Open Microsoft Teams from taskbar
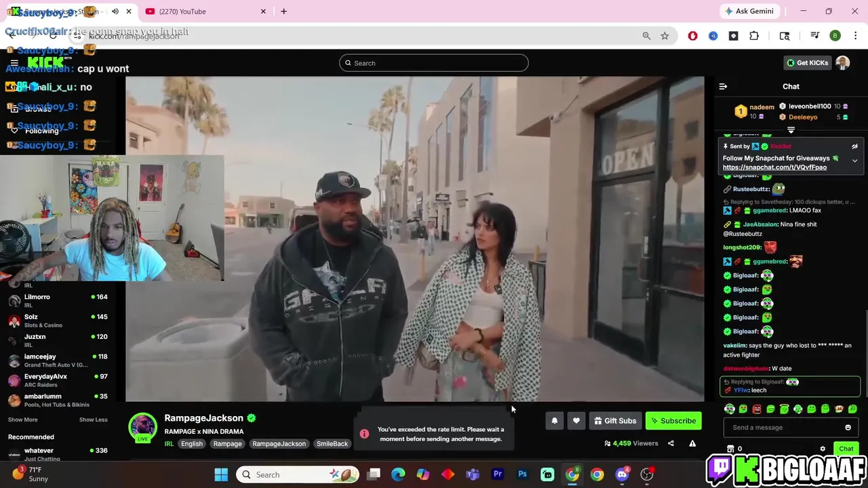The image size is (868, 488). tap(473, 474)
